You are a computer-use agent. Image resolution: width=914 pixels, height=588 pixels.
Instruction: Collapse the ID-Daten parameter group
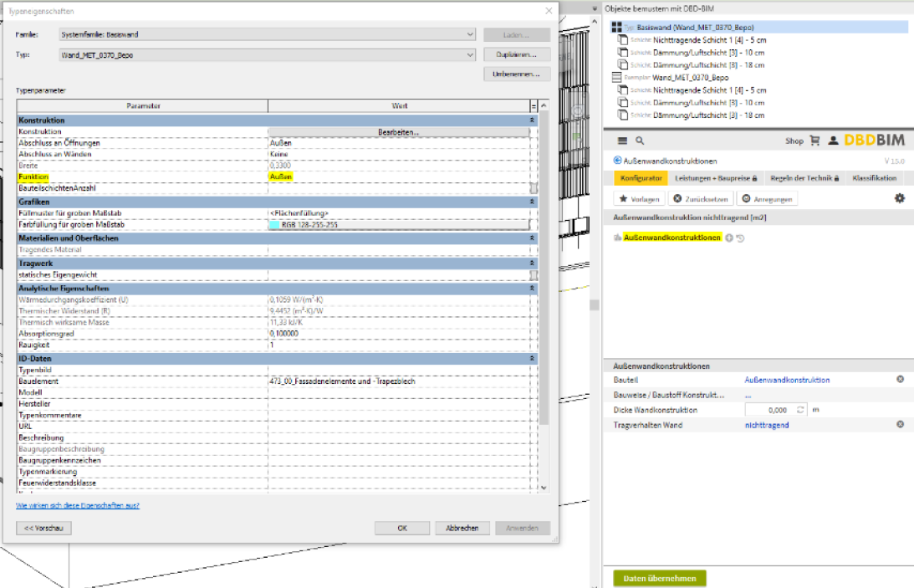pos(533,359)
